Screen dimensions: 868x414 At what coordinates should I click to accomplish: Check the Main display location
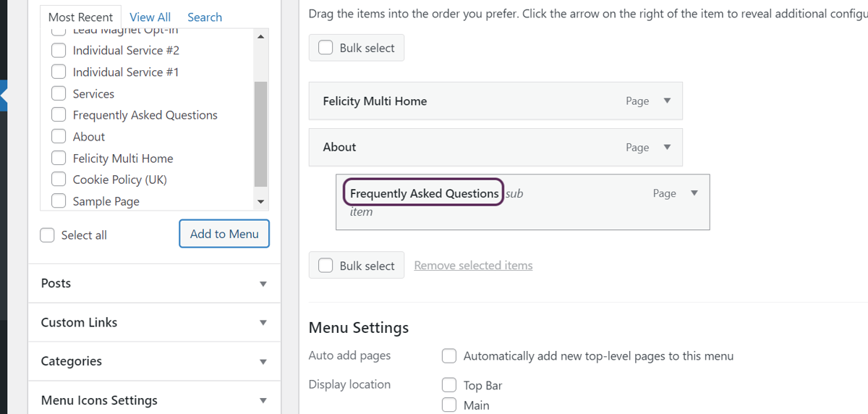click(x=449, y=405)
